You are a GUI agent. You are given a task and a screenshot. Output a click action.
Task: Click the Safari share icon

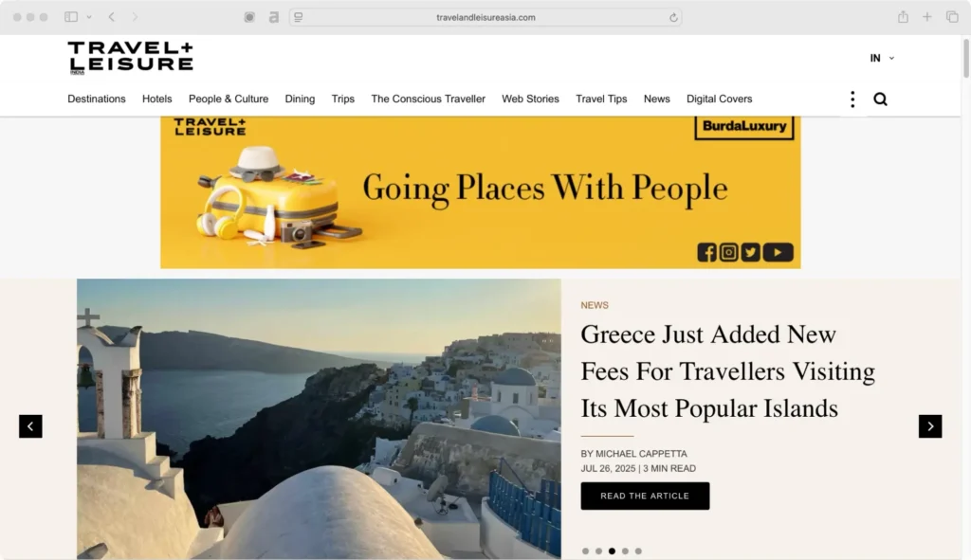903,17
